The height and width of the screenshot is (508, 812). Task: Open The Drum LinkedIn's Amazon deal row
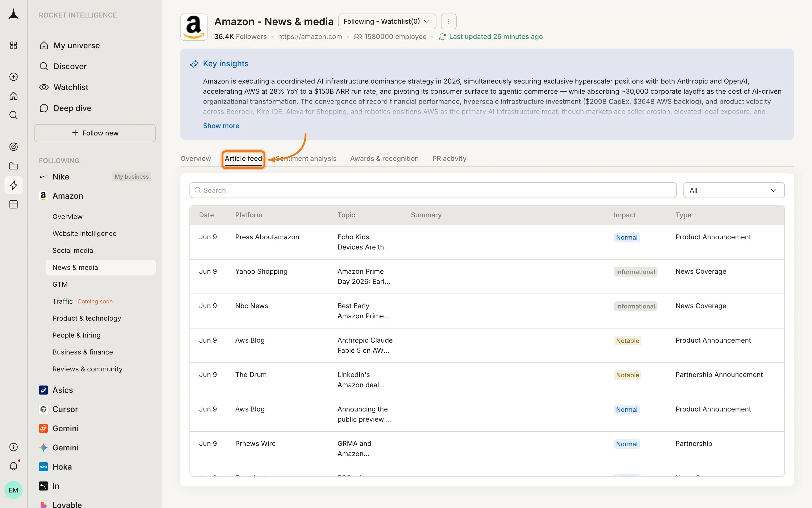[487, 380]
